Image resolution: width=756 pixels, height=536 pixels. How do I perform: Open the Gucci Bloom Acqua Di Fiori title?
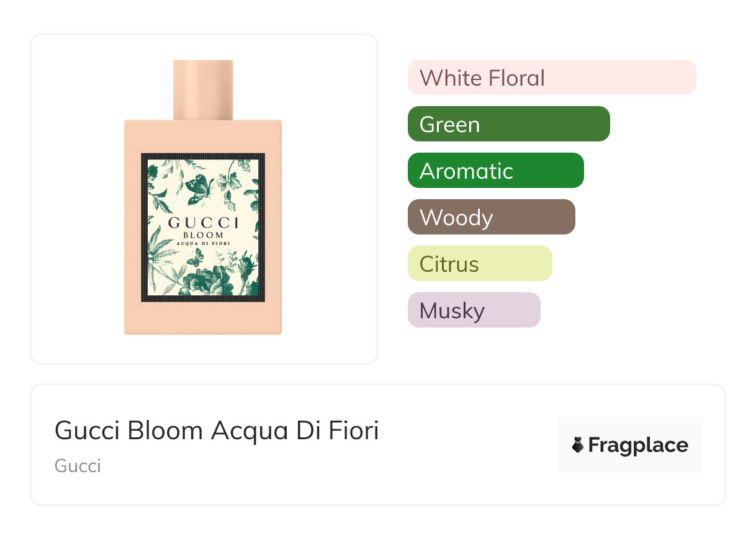(x=217, y=431)
